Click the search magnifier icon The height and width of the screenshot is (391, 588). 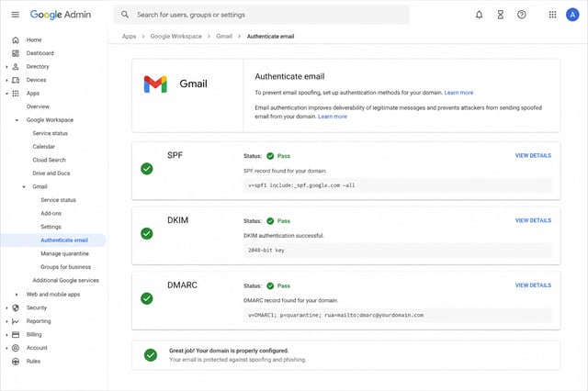coord(125,15)
